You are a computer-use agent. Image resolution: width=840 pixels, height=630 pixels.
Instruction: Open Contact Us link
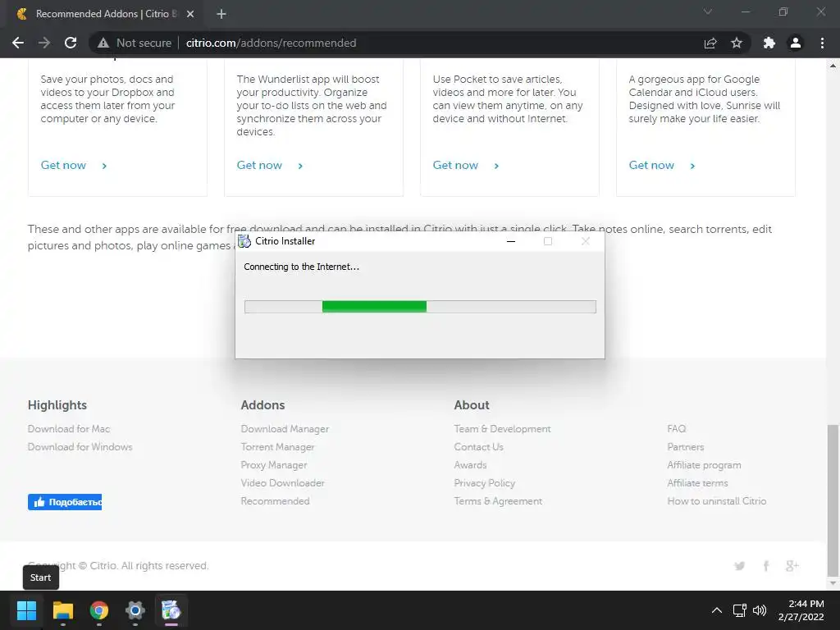[x=478, y=447]
